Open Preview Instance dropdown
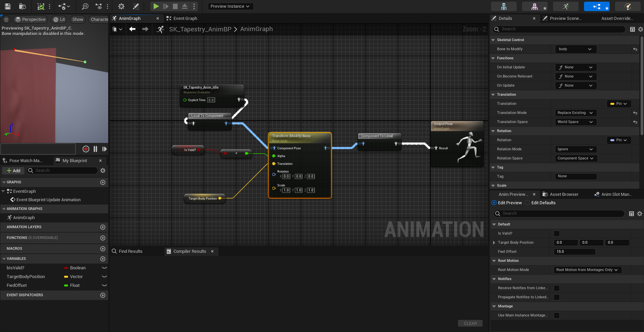The image size is (644, 332). (x=231, y=6)
